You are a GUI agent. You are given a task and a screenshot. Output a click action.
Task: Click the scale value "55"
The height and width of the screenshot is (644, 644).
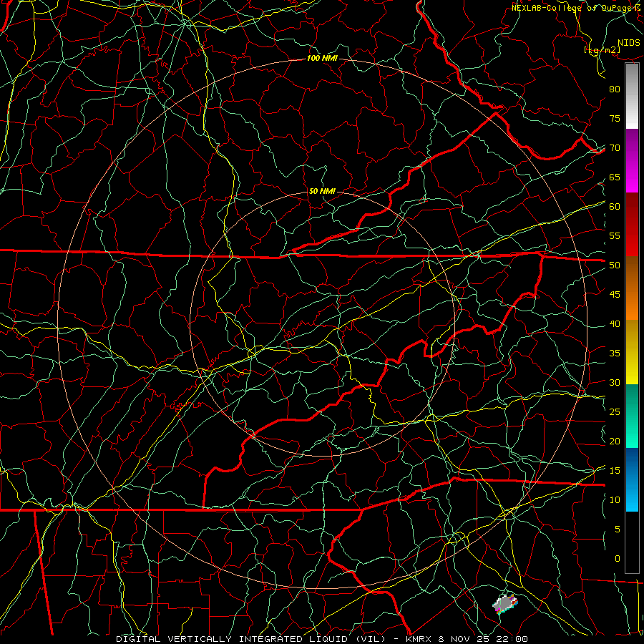pos(615,235)
